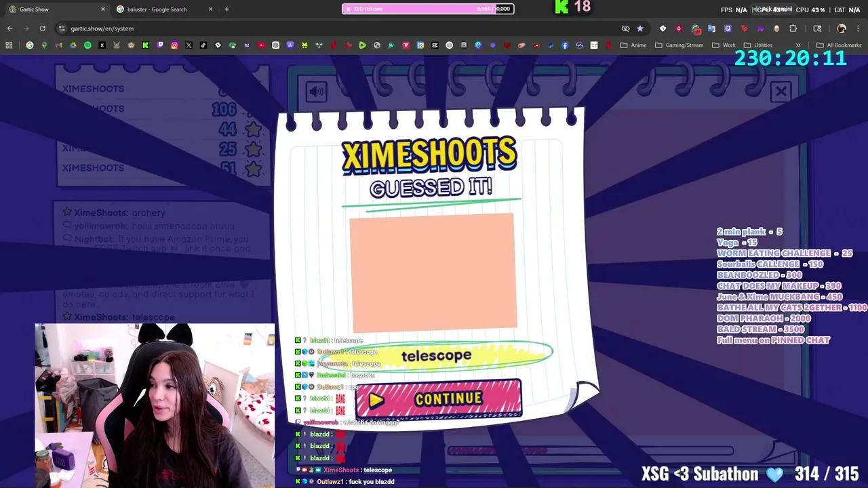868x488 pixels.
Task: Open the apps grid in bookmarks bar
Action: (9, 45)
